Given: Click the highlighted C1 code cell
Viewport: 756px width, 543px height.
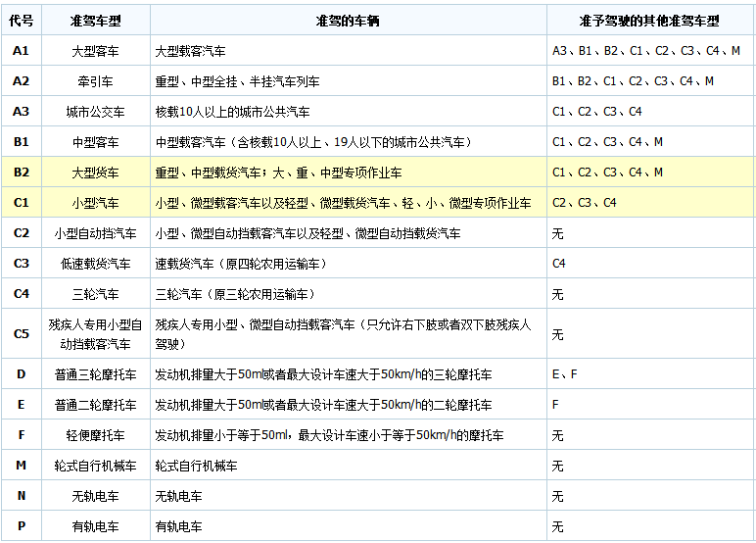Looking at the screenshot, I should [x=21, y=203].
